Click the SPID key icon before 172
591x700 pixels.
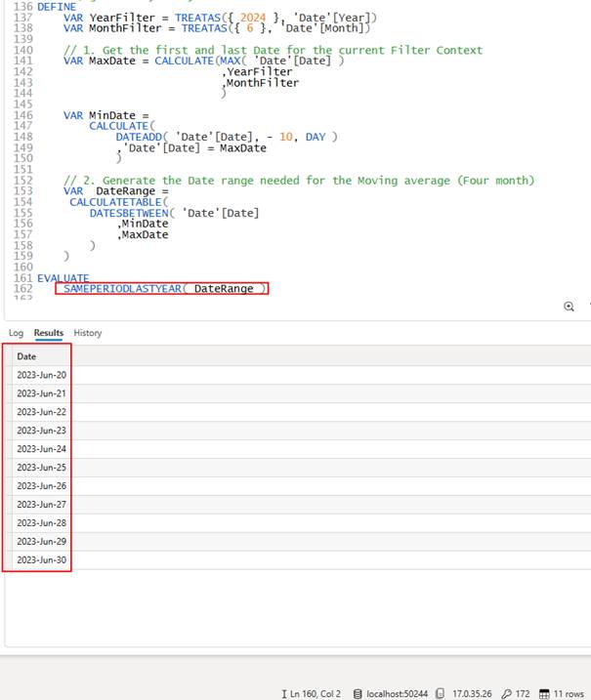pos(506,694)
